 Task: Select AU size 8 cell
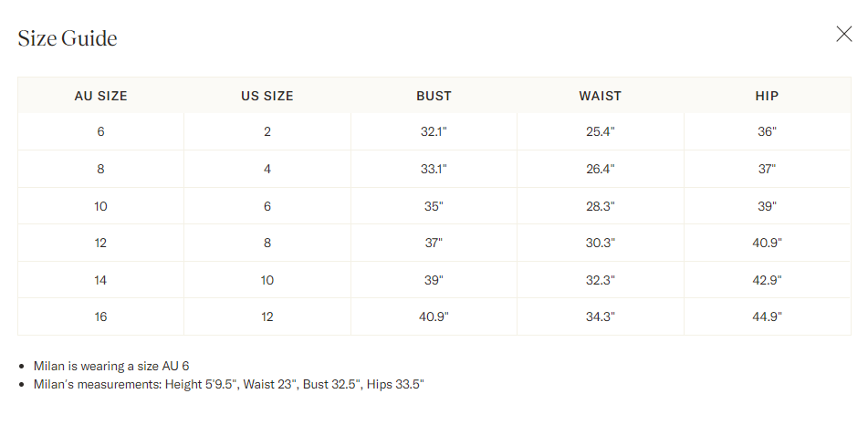click(x=100, y=169)
